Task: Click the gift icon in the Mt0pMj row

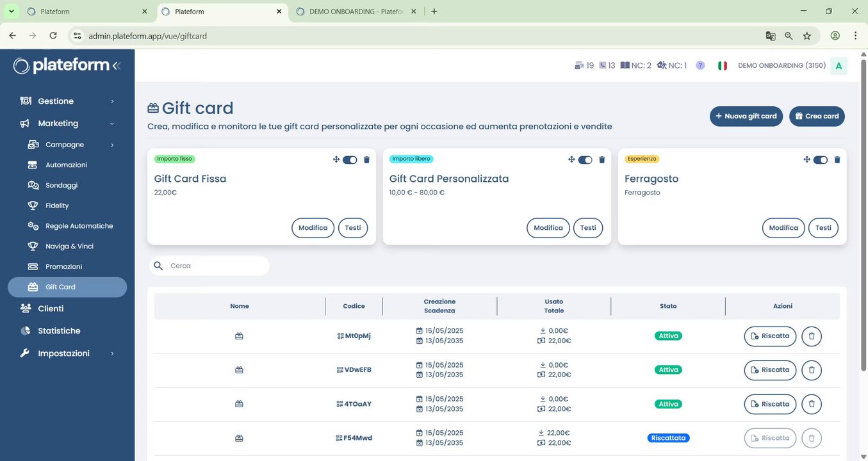Action: (x=239, y=336)
